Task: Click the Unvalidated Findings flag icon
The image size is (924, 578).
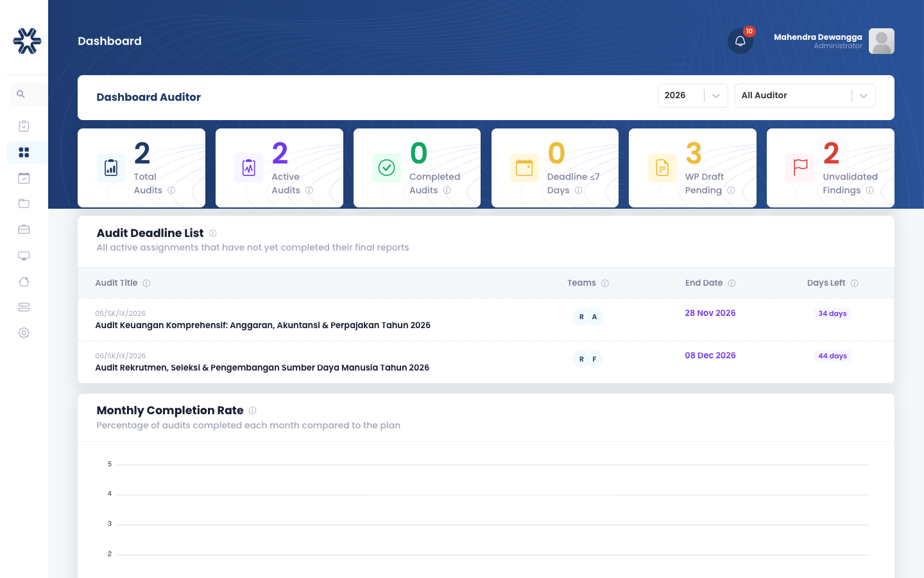Action: tap(800, 168)
